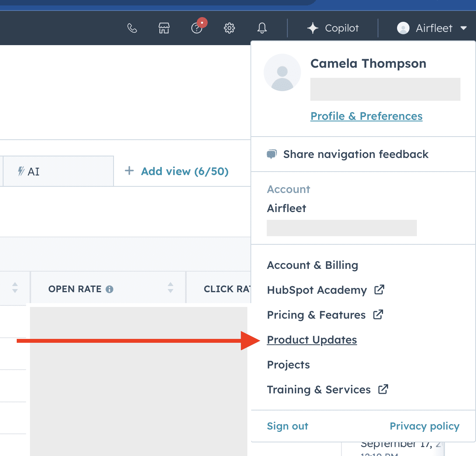The width and height of the screenshot is (476, 456).
Task: Open the marketplace storefront icon
Action: [x=164, y=28]
